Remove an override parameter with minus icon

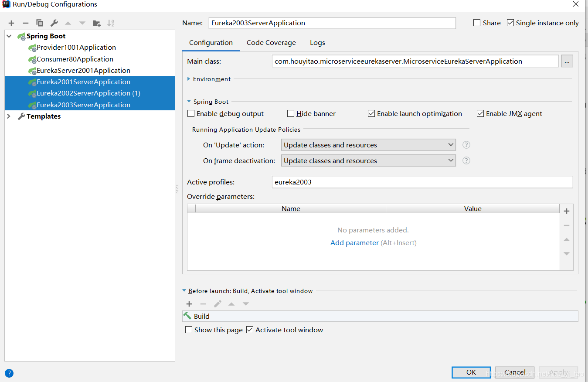[x=567, y=225]
